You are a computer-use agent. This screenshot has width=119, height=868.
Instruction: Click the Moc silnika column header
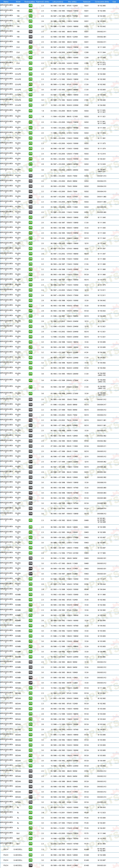point(72,2)
